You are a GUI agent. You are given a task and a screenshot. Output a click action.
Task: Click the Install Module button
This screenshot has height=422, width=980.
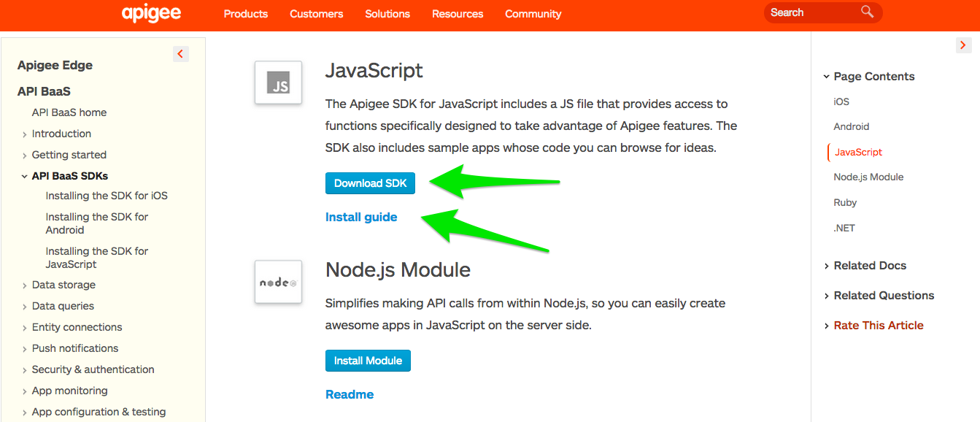[x=368, y=361]
